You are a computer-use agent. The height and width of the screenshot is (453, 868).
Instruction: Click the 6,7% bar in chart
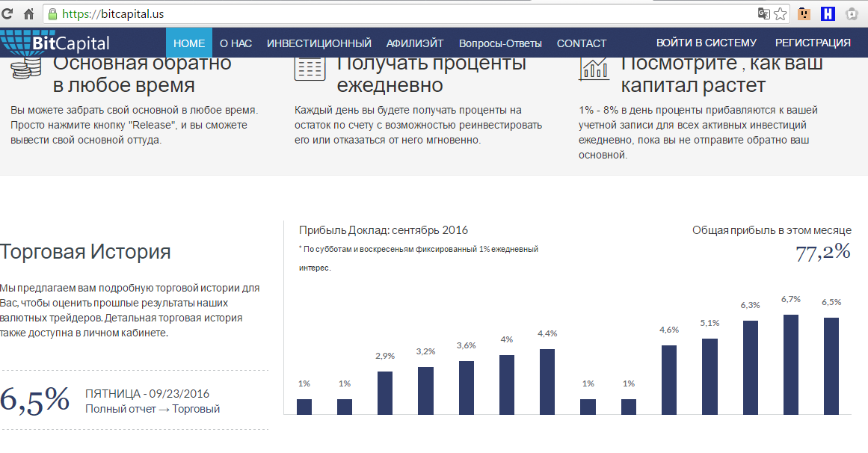(x=790, y=364)
